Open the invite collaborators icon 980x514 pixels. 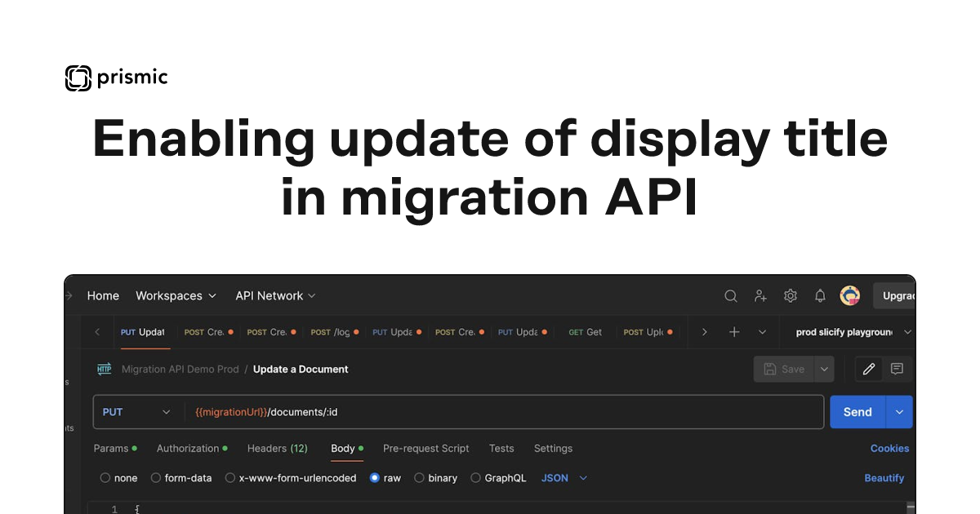[760, 296]
